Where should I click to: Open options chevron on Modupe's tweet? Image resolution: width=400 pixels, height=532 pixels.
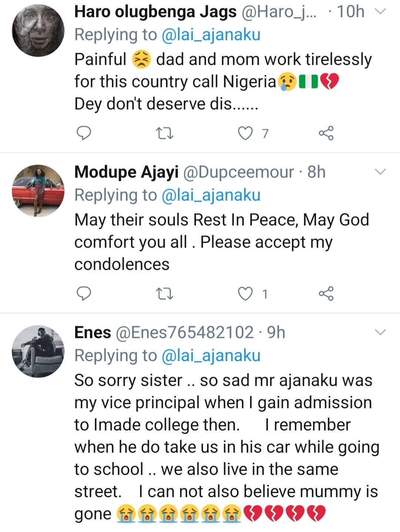(x=380, y=172)
